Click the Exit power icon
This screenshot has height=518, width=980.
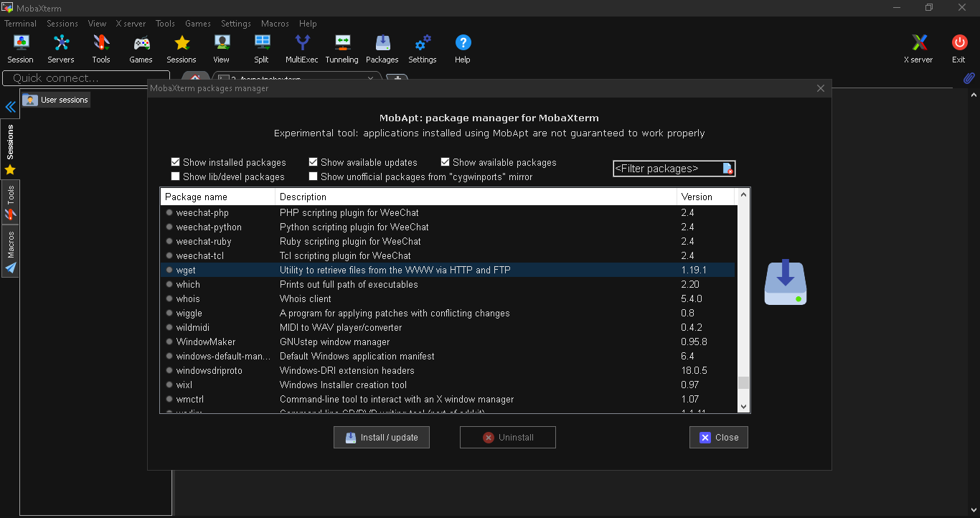click(958, 49)
